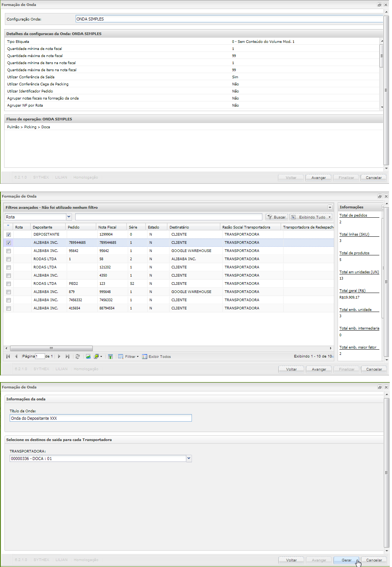This screenshot has height=567, width=392.
Task: Go to last page of grid
Action: 67,356
